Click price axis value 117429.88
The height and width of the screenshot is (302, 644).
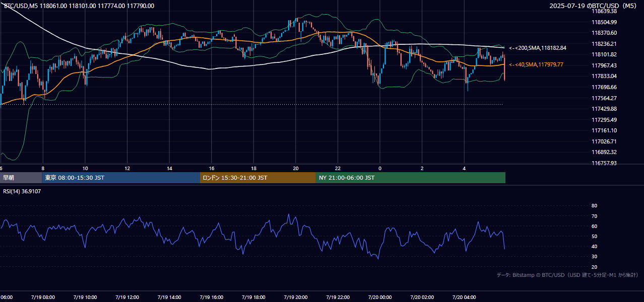(605, 109)
